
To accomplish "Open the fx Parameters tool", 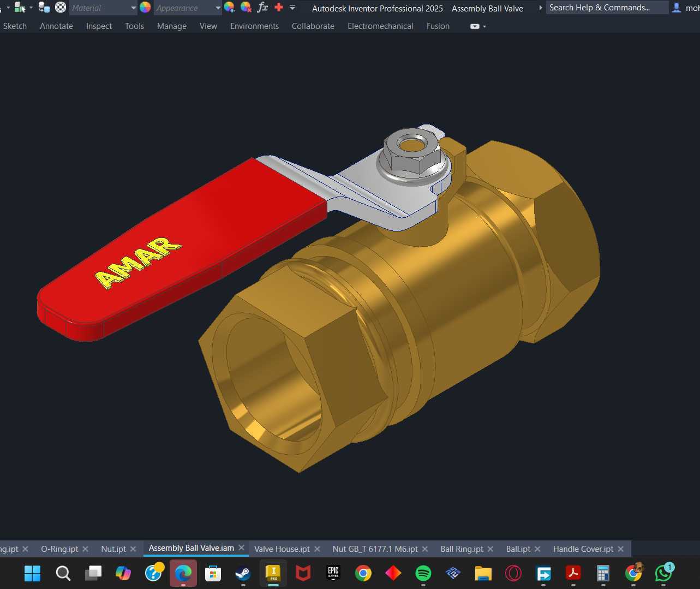I will [262, 7].
